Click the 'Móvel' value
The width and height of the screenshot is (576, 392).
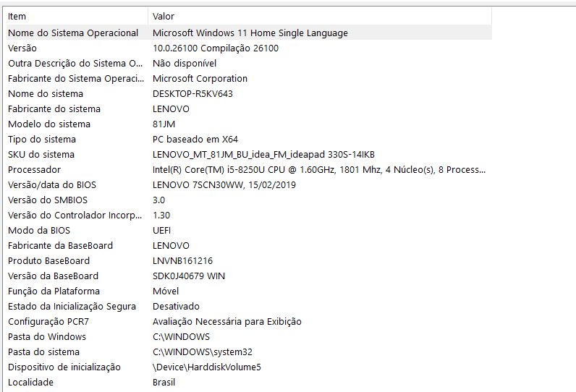[x=166, y=291]
